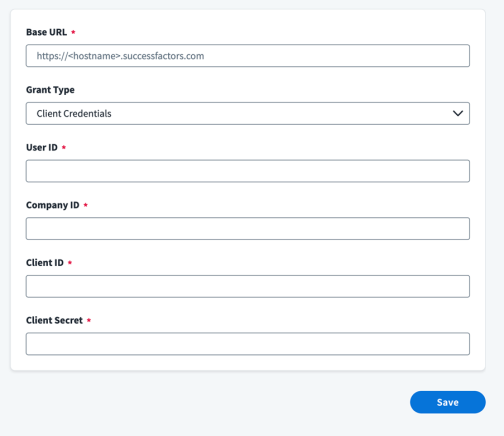504x436 pixels.
Task: Click the Grant Type label text
Action: pos(50,90)
